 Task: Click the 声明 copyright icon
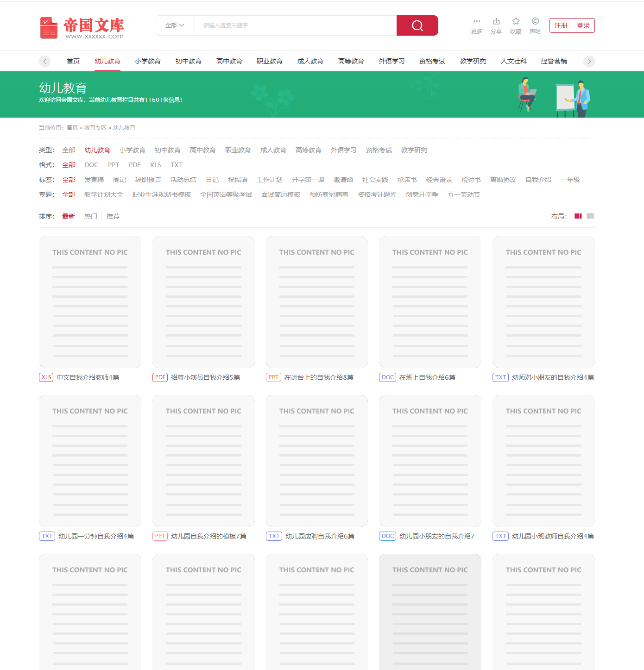tap(535, 21)
